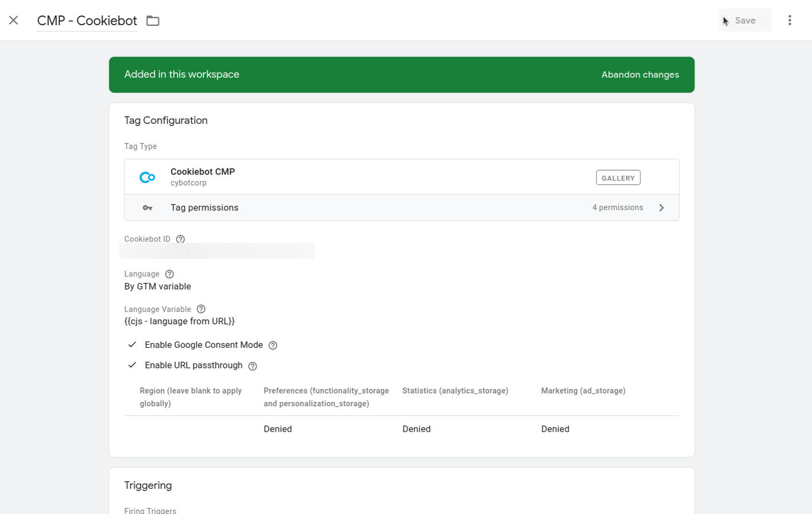Image resolution: width=812 pixels, height=514 pixels.
Task: Click the 'Added in this workspace' banner text
Action: pos(181,74)
